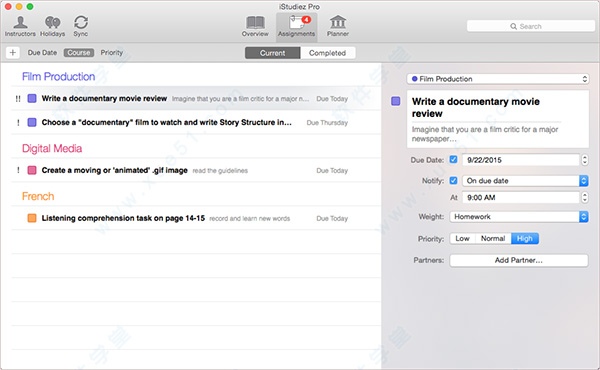This screenshot has width=600, height=370.
Task: Open the Holidays balloons icon
Action: coord(52,26)
